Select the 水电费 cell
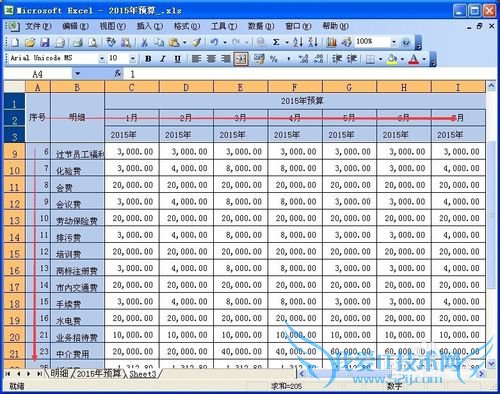Screen dimensions: 500x394 click(x=77, y=319)
